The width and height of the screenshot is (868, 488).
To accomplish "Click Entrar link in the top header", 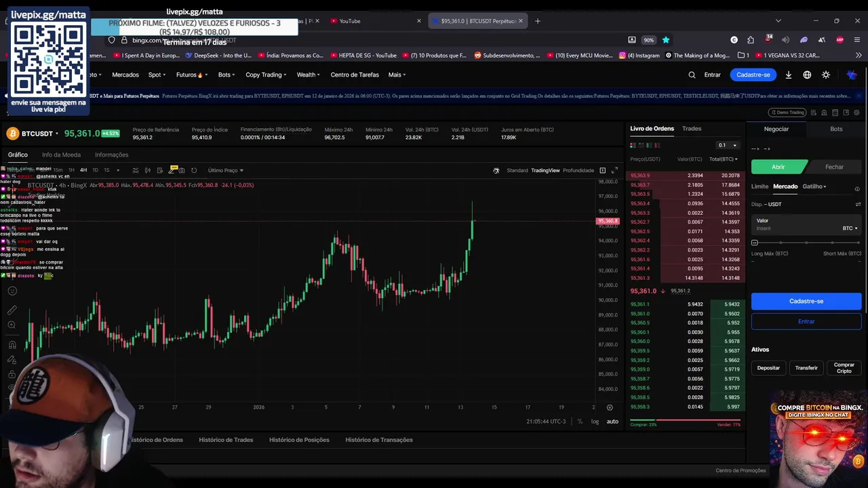I will pyautogui.click(x=712, y=75).
